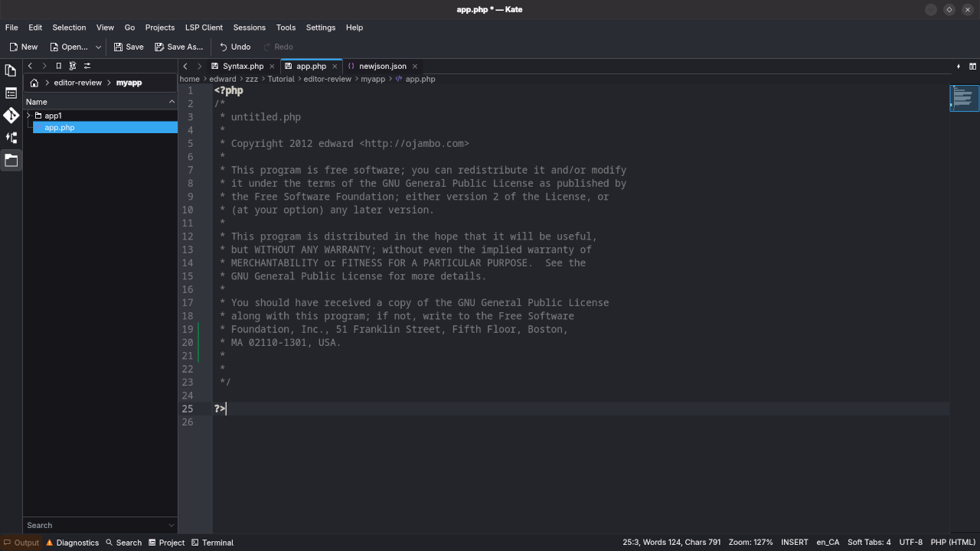
Task: Open Soft Tabs: 4 indentation dropdown
Action: pyautogui.click(x=869, y=543)
